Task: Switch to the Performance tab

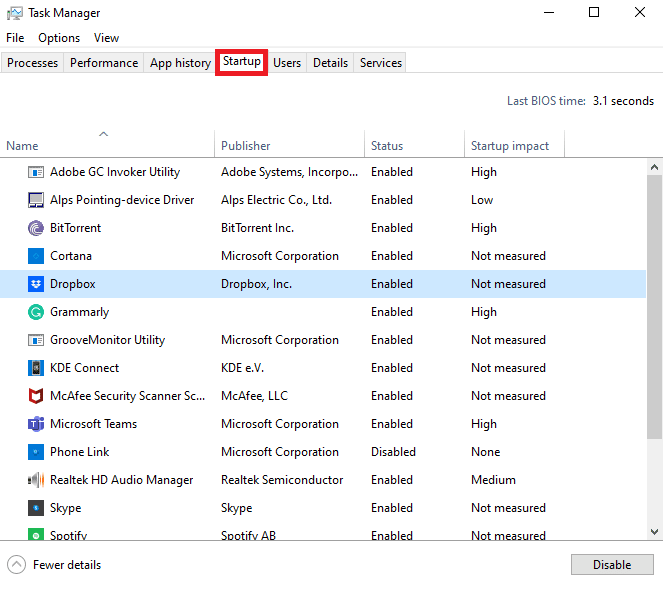Action: 104,63
